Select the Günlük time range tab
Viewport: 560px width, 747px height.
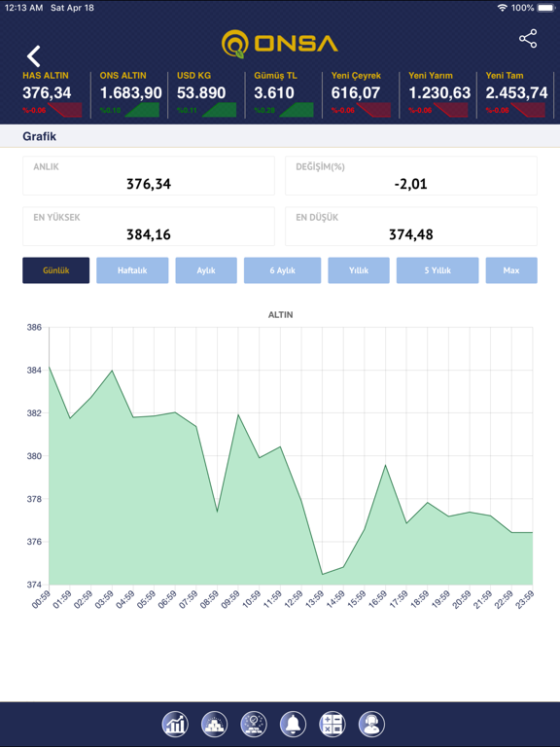(55, 270)
